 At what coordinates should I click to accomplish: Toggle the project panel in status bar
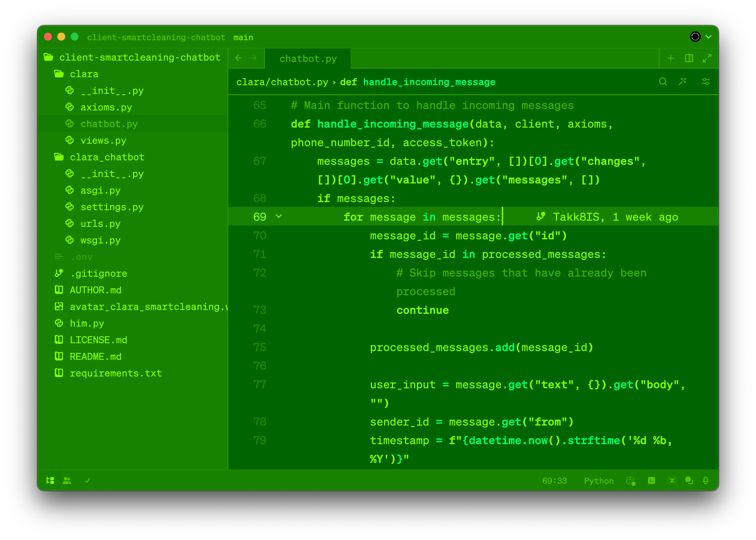[50, 480]
